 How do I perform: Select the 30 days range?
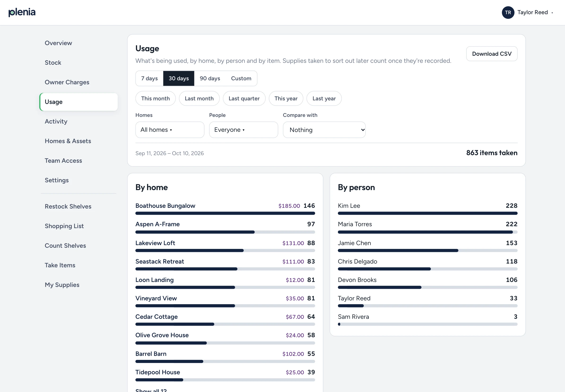point(179,78)
